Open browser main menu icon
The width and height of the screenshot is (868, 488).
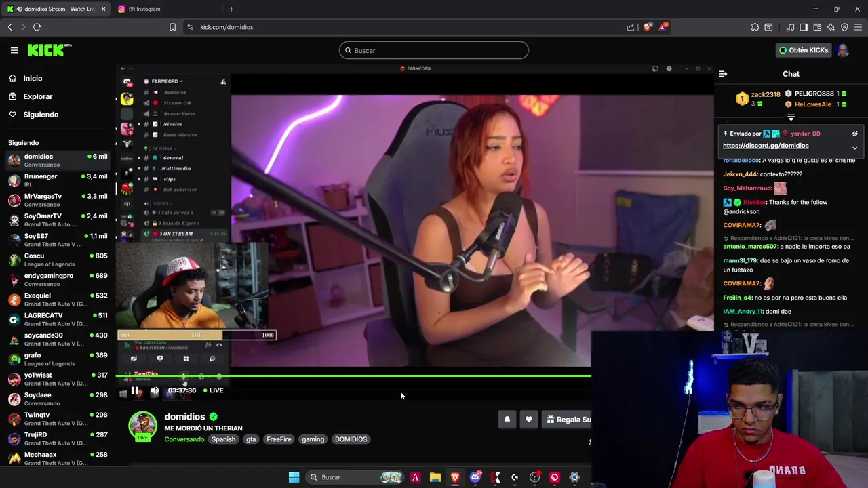(x=858, y=27)
